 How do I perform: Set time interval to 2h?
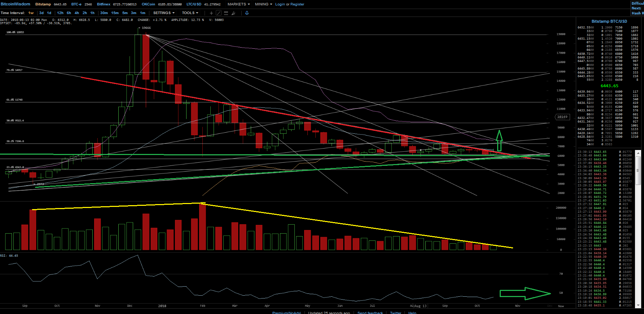coord(85,13)
